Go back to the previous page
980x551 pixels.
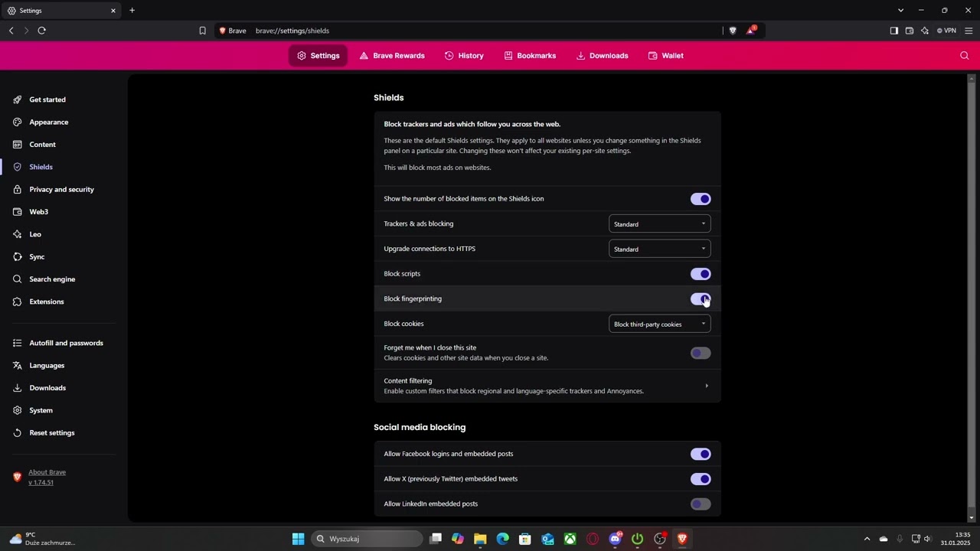tap(11, 31)
